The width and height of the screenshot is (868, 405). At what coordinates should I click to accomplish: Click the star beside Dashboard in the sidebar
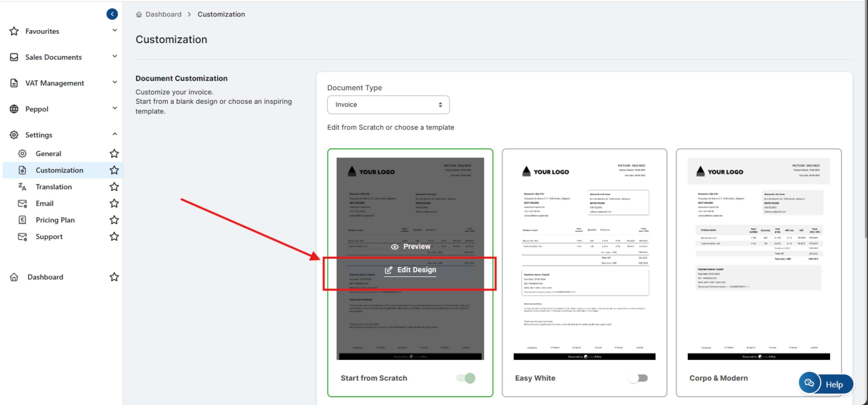pyautogui.click(x=114, y=277)
